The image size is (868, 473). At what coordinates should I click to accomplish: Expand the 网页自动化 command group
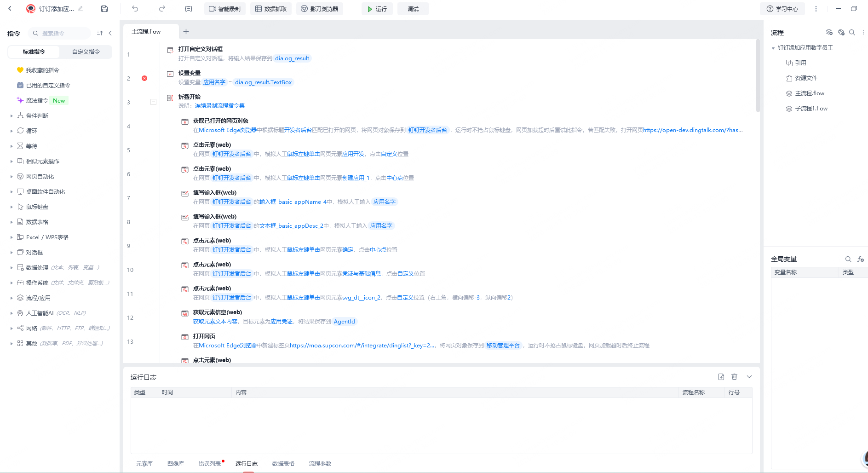(x=11, y=177)
